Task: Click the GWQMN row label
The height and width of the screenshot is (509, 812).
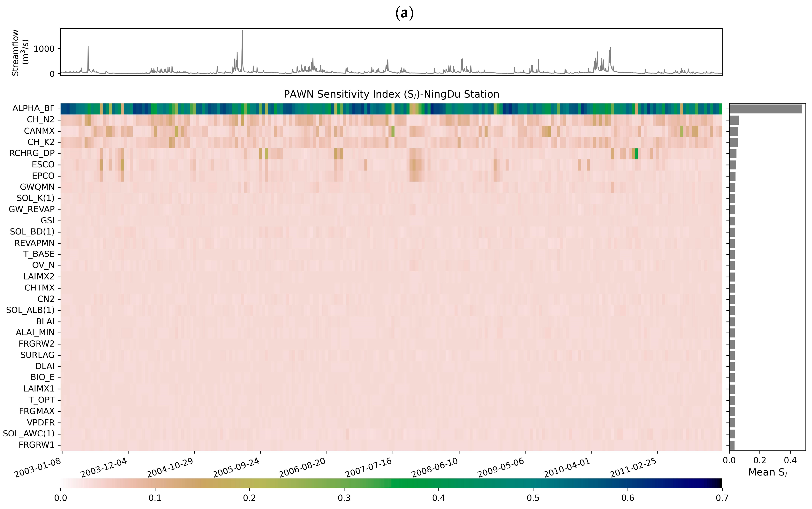Action: 37,187
